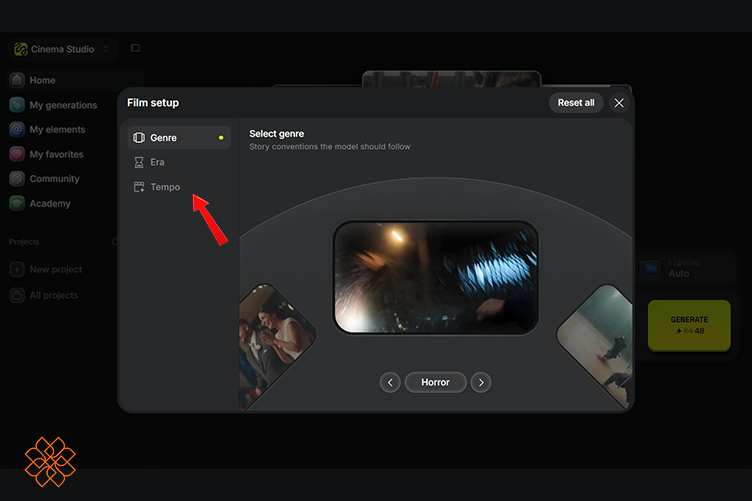
Task: Click the Home icon in sidebar
Action: (17, 80)
